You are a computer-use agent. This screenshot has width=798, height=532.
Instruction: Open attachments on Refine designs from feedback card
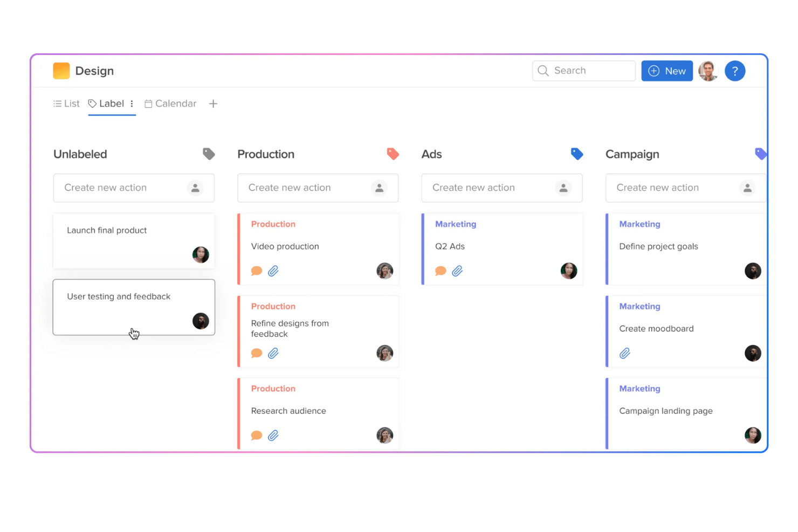[273, 354]
